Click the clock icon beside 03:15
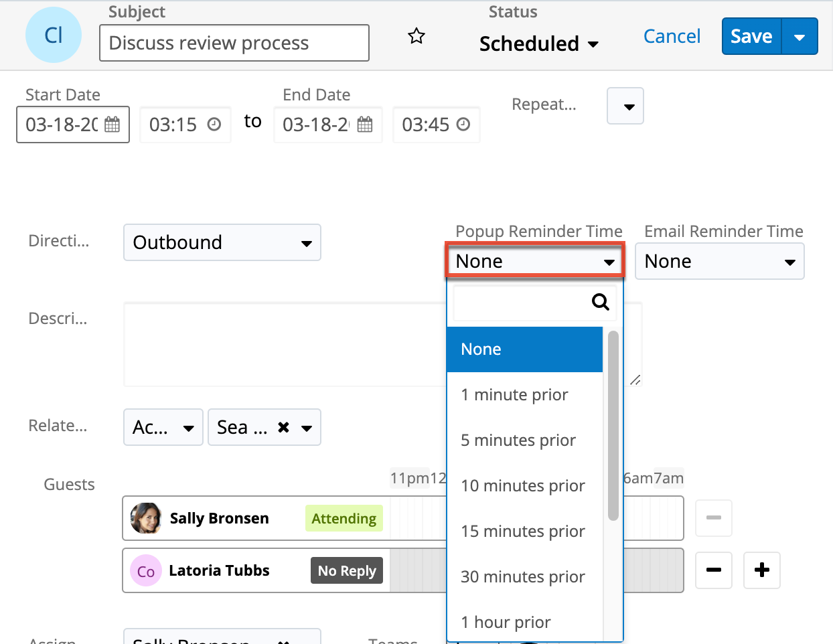The height and width of the screenshot is (644, 833). tap(214, 125)
